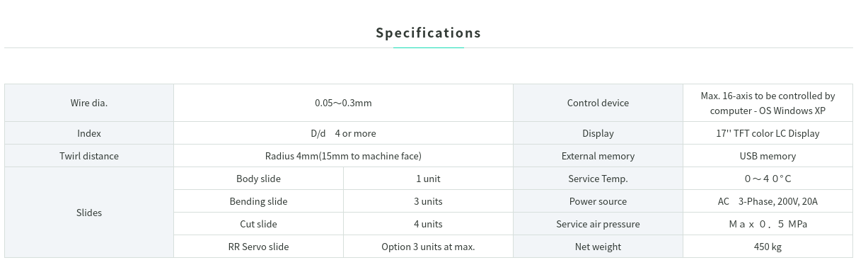Click the Body slide cell

[x=258, y=179]
